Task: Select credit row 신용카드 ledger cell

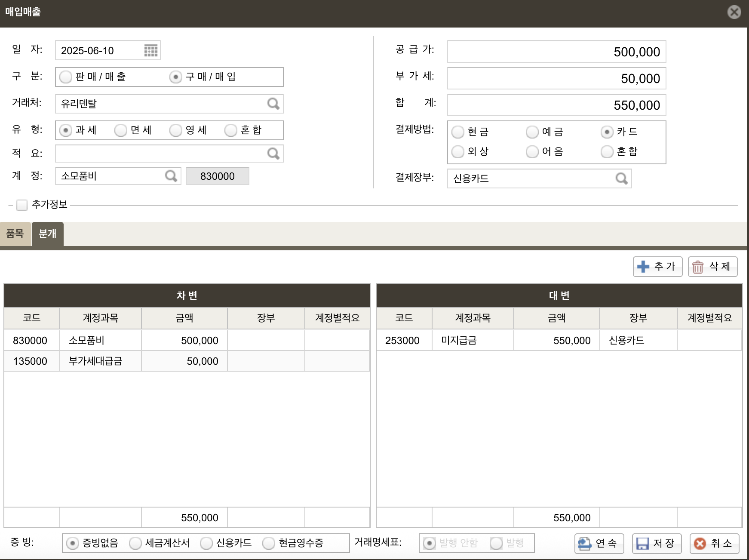Action: pos(638,340)
